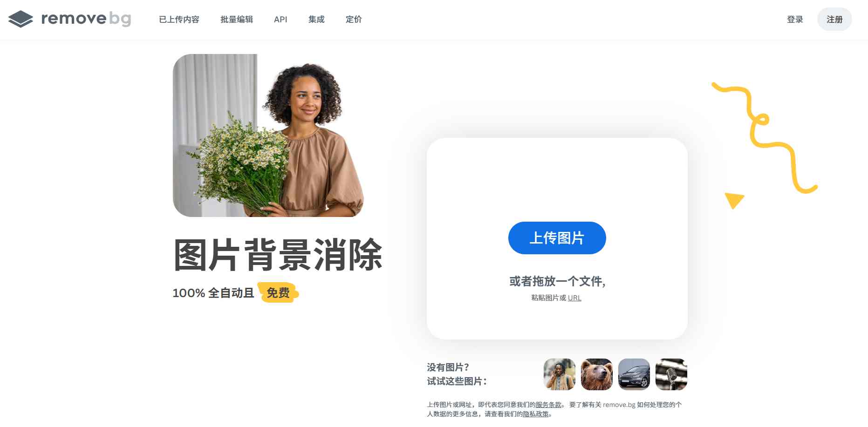Viewport: 868px width, 427px height.
Task: Open the 服务条款 terms link
Action: (548, 405)
